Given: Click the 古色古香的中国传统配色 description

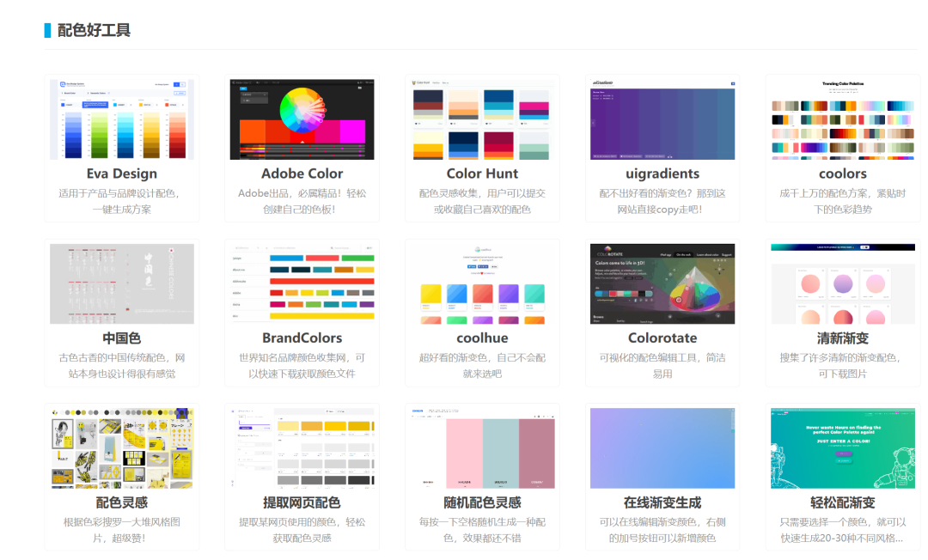Looking at the screenshot, I should tap(122, 365).
